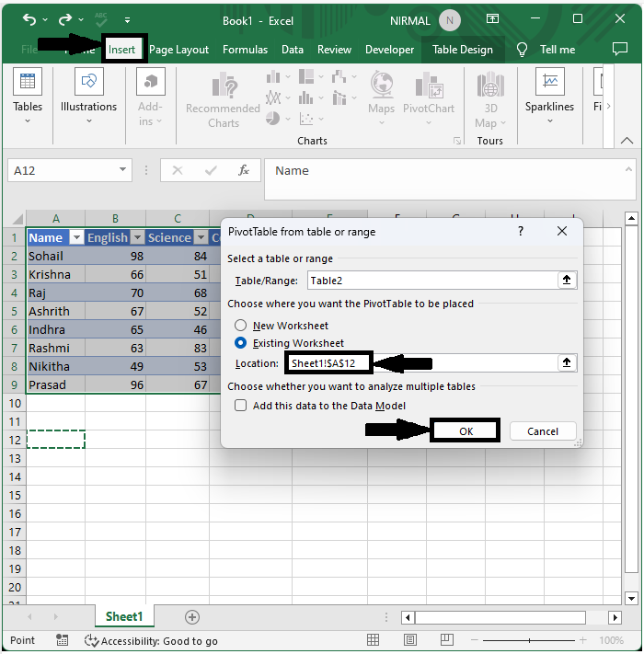644x654 pixels.
Task: Switch to the Table Design tab
Action: (463, 50)
